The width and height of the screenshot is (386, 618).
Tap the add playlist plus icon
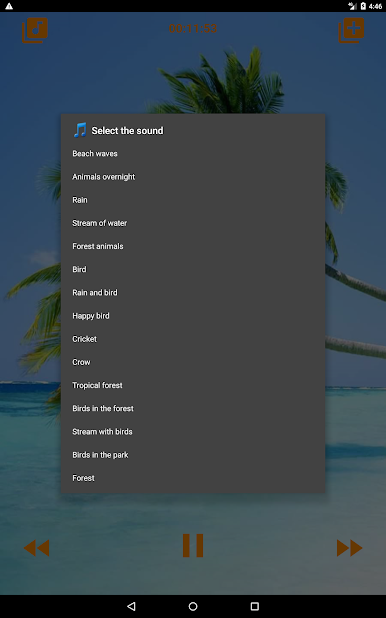(x=351, y=30)
